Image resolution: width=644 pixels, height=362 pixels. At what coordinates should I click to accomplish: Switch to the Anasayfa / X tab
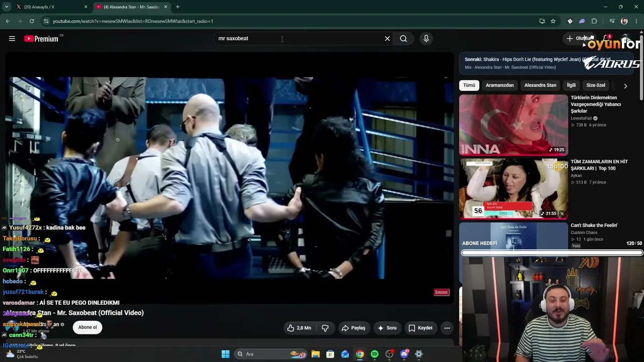[50, 7]
